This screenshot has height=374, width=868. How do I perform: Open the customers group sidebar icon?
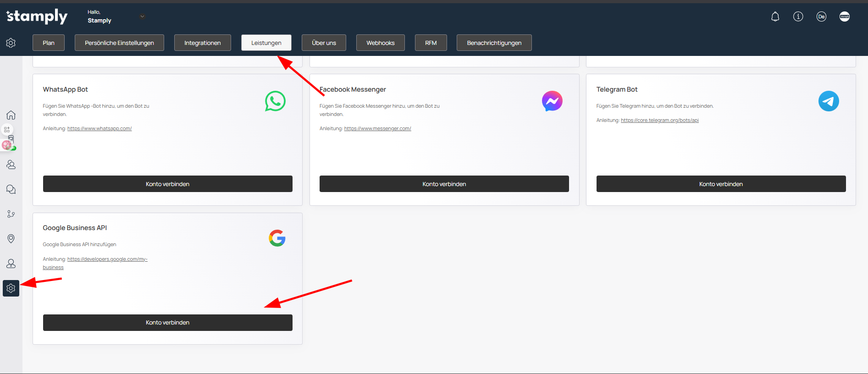11,165
